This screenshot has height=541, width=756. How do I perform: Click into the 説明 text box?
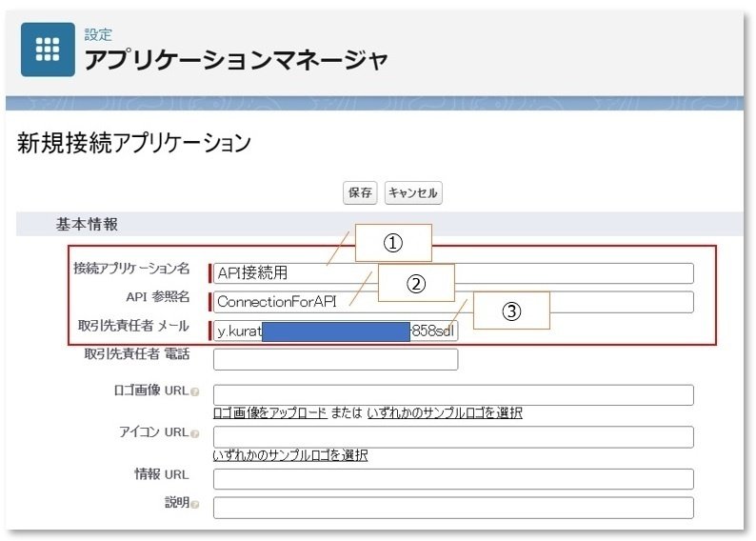453,507
